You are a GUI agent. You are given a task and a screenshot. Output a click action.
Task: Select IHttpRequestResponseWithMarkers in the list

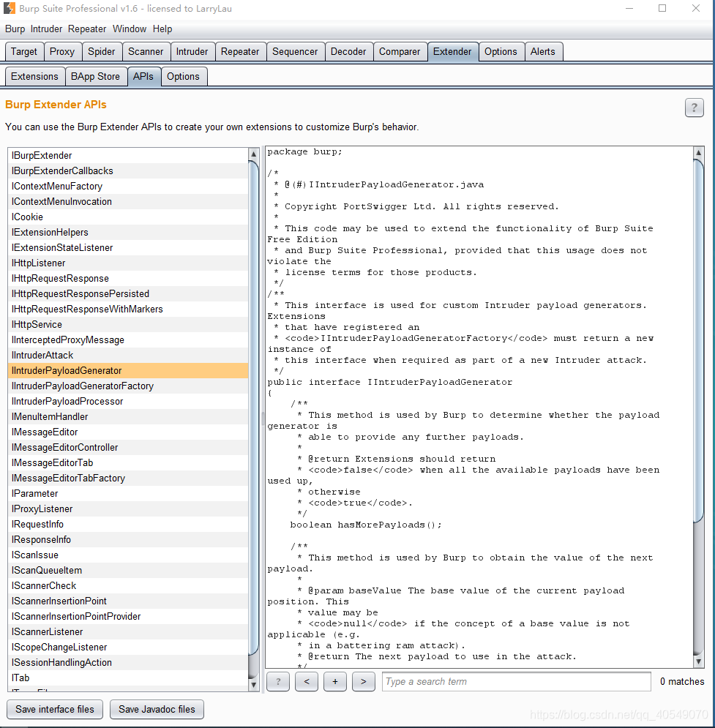click(128, 309)
